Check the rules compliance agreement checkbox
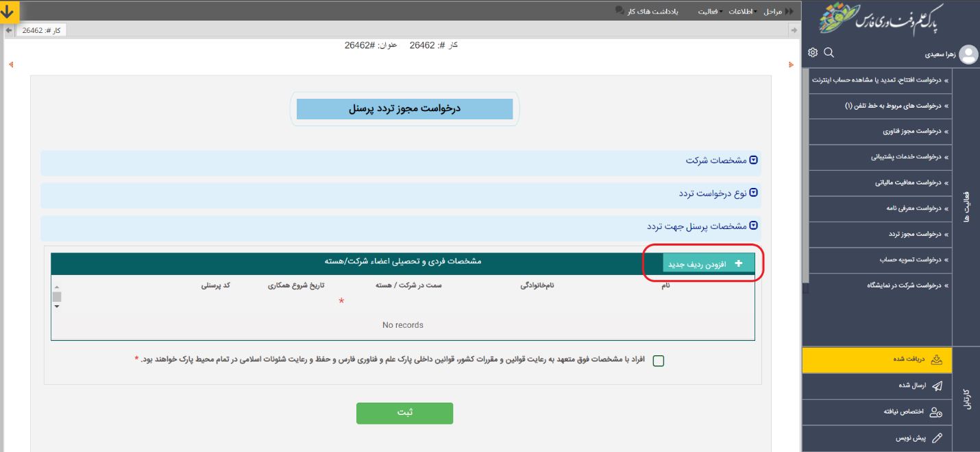This screenshot has width=980, height=452. tap(659, 361)
